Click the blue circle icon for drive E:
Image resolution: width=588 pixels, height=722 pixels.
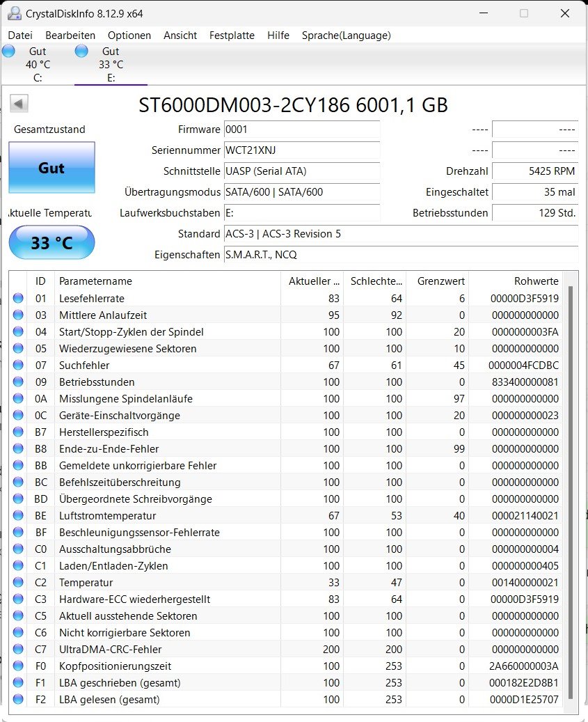pos(81,50)
